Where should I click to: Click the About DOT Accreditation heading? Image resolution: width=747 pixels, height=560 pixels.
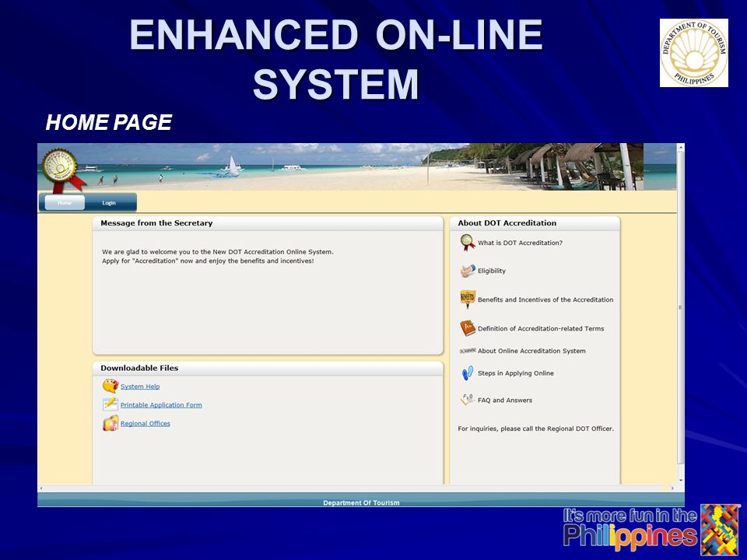pos(507,223)
